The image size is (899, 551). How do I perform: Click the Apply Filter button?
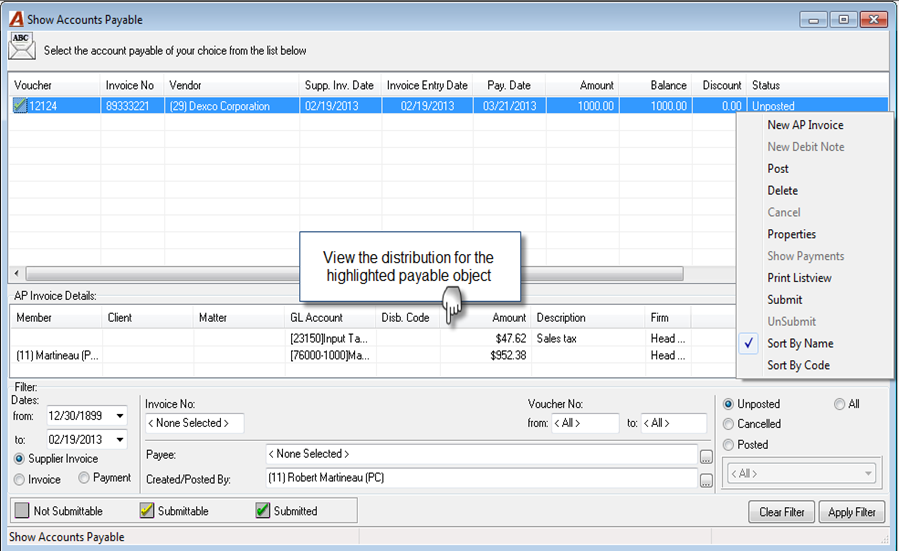pos(851,512)
